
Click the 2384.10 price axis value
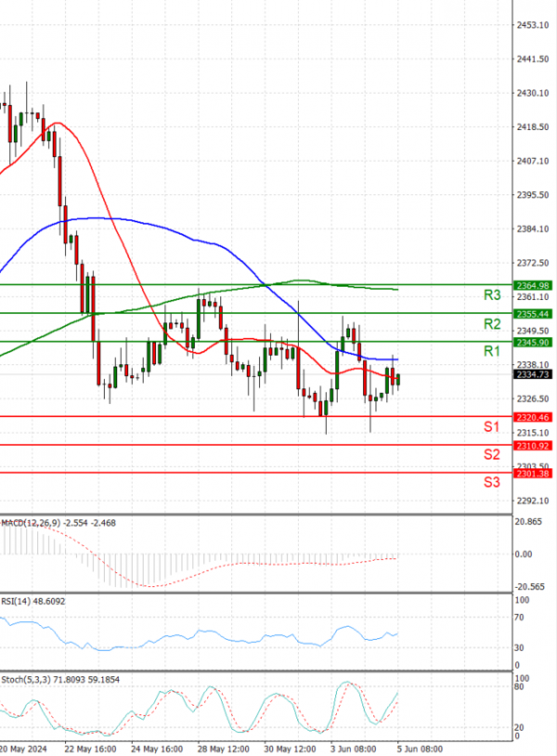pos(533,229)
